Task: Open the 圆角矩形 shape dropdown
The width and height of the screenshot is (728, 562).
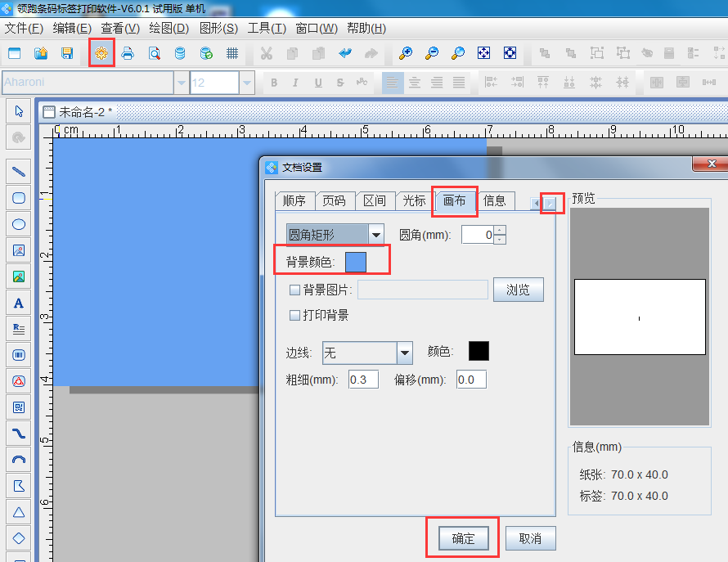Action: 375,233
